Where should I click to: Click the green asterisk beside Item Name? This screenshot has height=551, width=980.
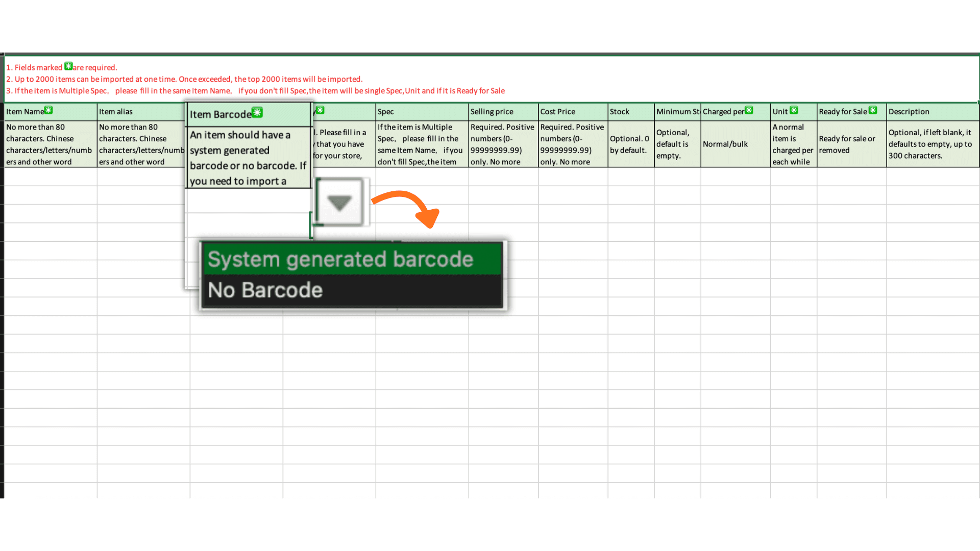48,110
